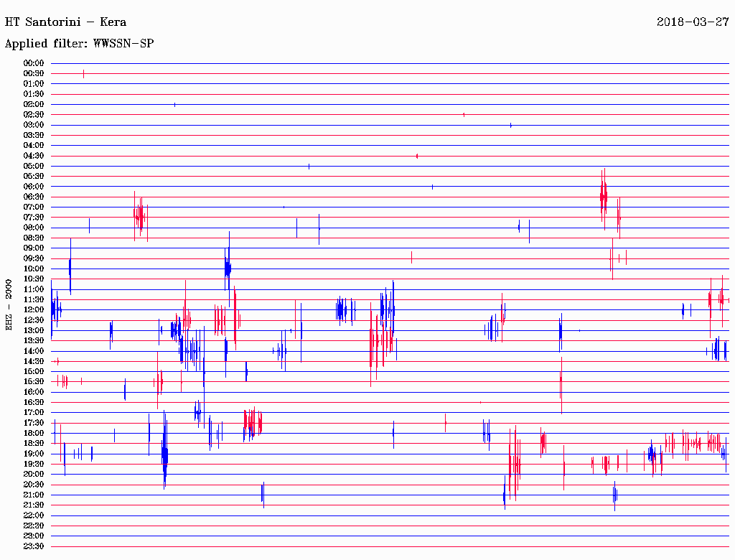The width and height of the screenshot is (735, 560).
Task: Click the blue spike on the 05:00 trace
Action: click(x=309, y=166)
